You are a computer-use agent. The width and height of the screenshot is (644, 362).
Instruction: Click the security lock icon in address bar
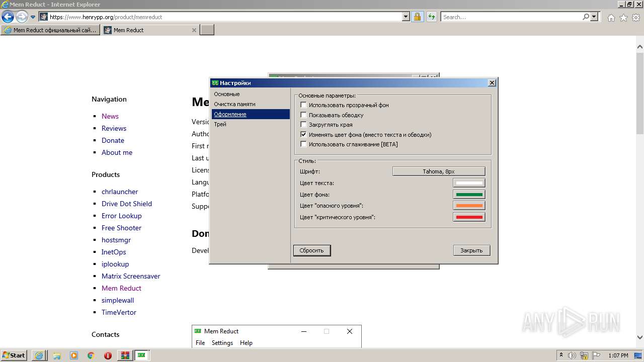(417, 17)
